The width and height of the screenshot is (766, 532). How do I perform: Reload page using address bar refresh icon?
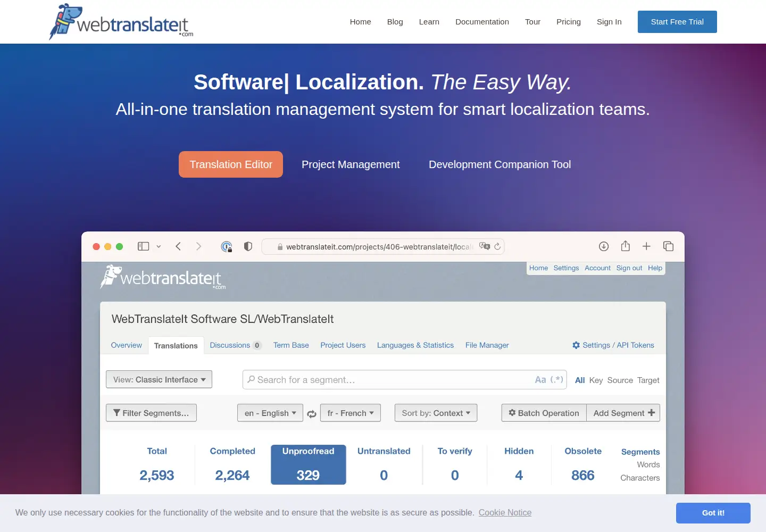(x=497, y=246)
